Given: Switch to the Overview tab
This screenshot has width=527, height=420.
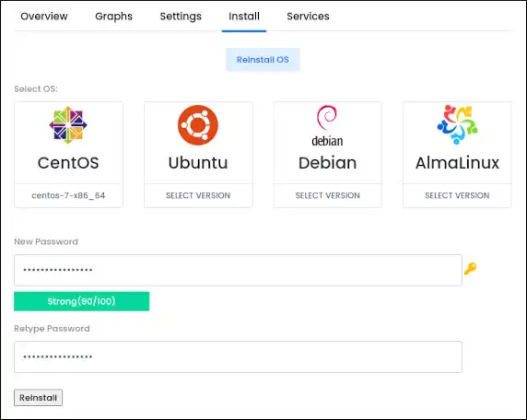Looking at the screenshot, I should coord(44,17).
